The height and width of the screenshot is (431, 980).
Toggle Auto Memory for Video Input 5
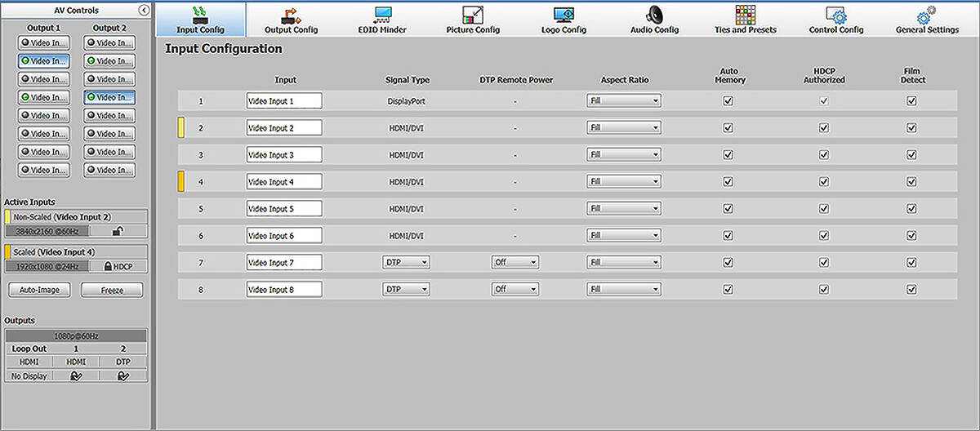(728, 209)
